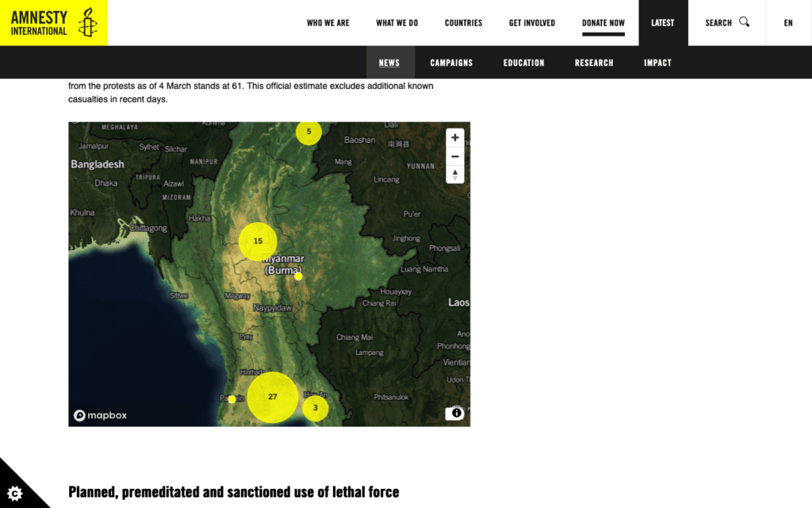Open the Mapbox logo link
812x508 pixels.
click(x=100, y=415)
